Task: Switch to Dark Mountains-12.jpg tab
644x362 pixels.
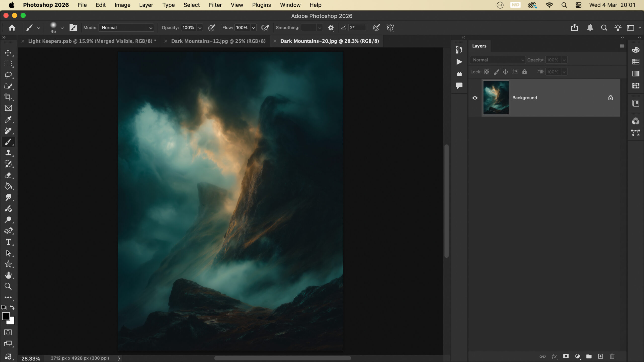Action: click(218, 41)
